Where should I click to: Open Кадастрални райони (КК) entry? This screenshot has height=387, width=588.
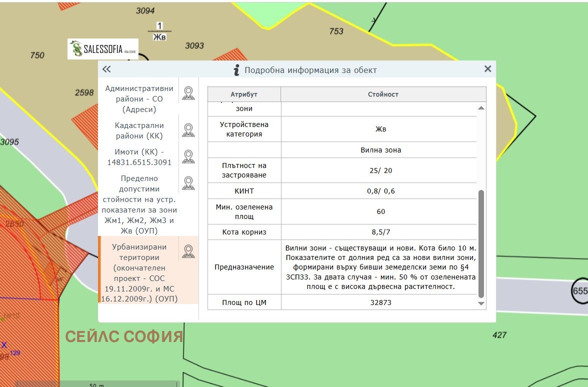point(139,130)
